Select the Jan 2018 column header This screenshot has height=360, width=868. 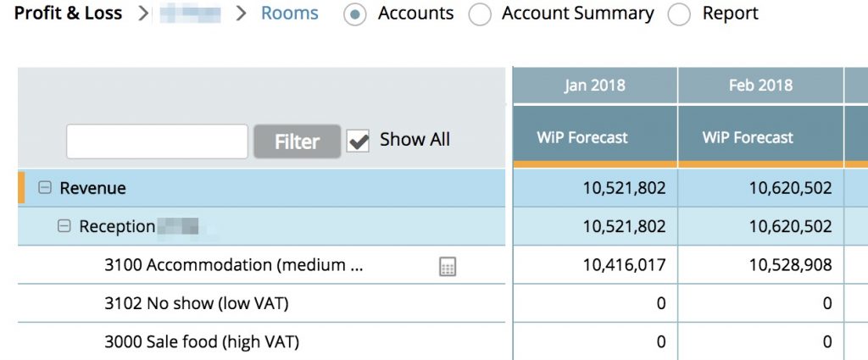coord(594,86)
